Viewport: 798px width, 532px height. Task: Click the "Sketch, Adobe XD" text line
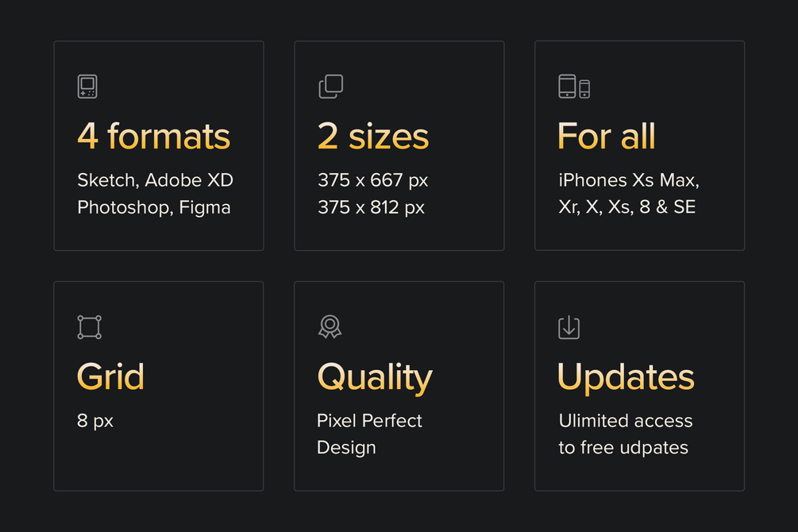[x=156, y=180]
